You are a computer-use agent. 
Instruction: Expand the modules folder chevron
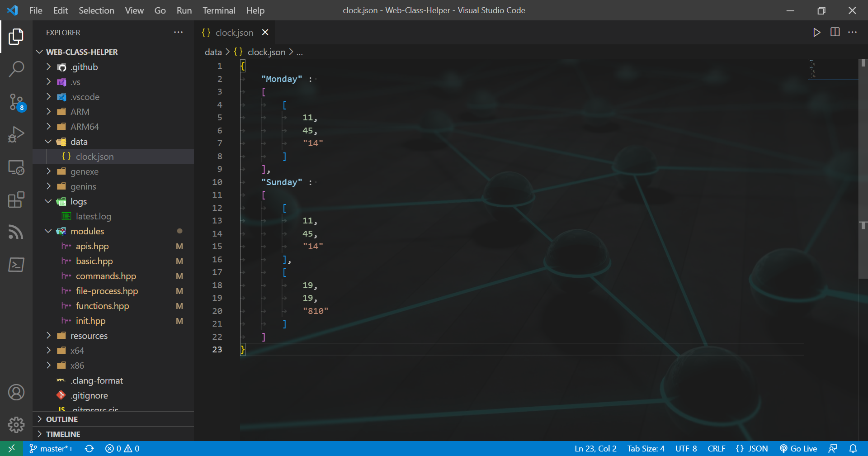coord(48,231)
